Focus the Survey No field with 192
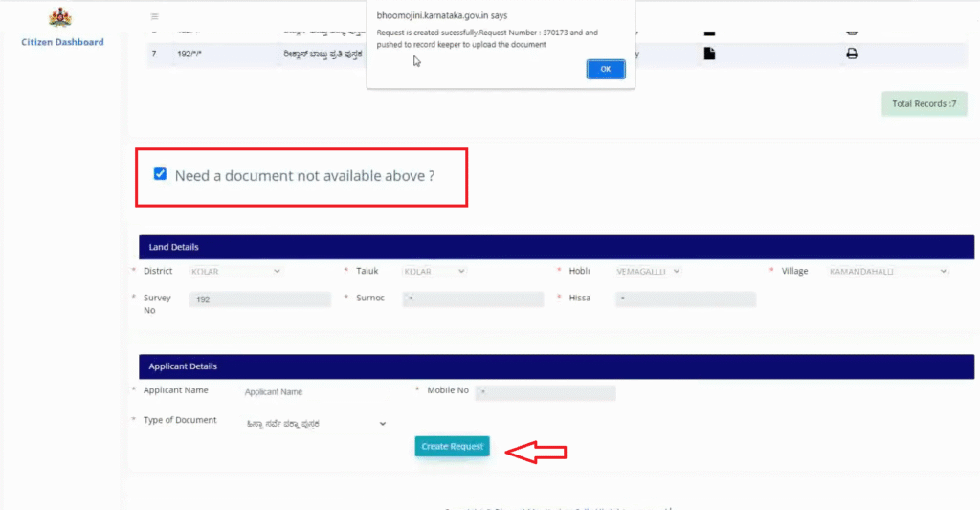Screen dimensions: 980x510 click(x=260, y=299)
